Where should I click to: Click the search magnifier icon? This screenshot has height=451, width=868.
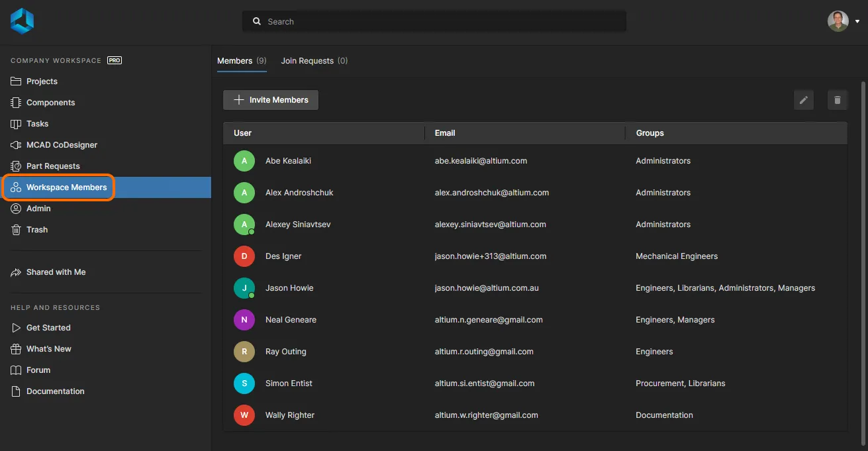tap(257, 22)
